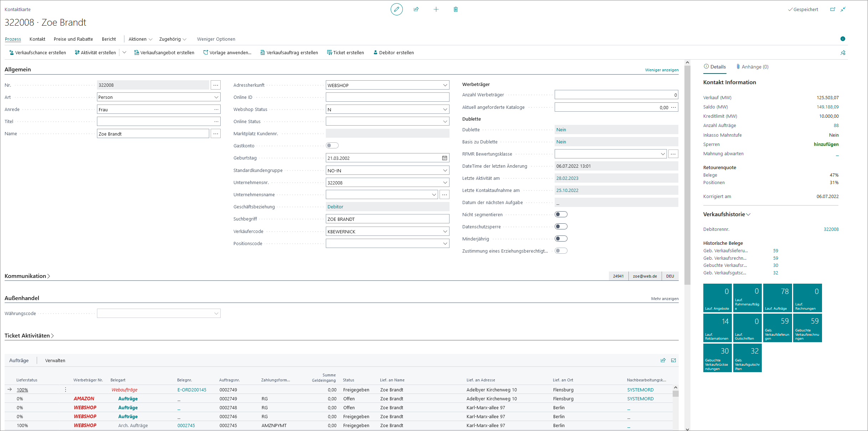
Task: Open Lauf. Aufträge tile showing 78
Action: pos(777,298)
